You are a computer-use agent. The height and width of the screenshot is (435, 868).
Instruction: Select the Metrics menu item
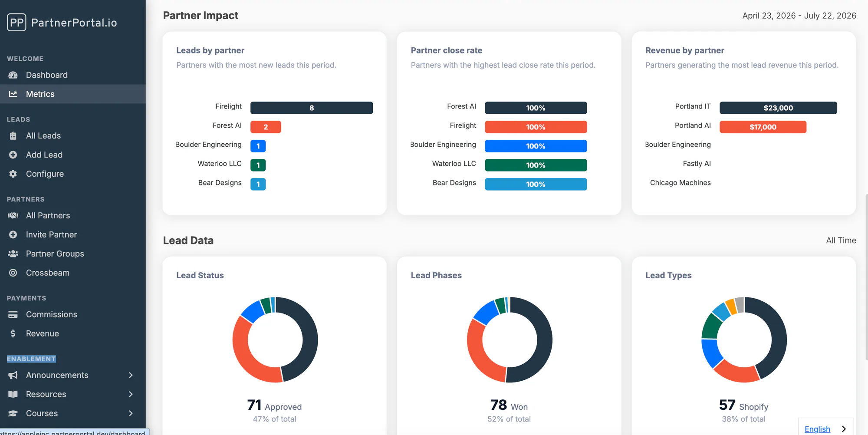(73, 94)
